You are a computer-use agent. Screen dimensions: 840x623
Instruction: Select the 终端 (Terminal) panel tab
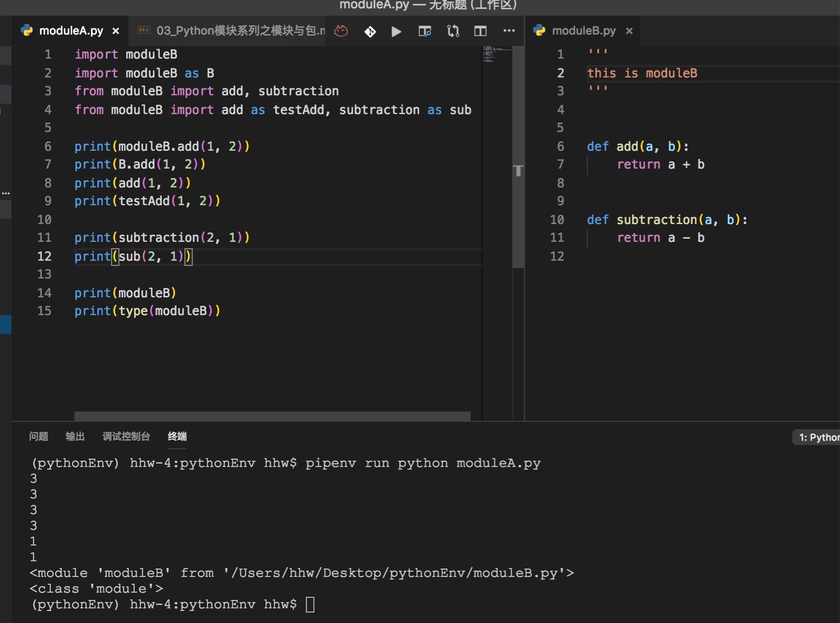177,437
